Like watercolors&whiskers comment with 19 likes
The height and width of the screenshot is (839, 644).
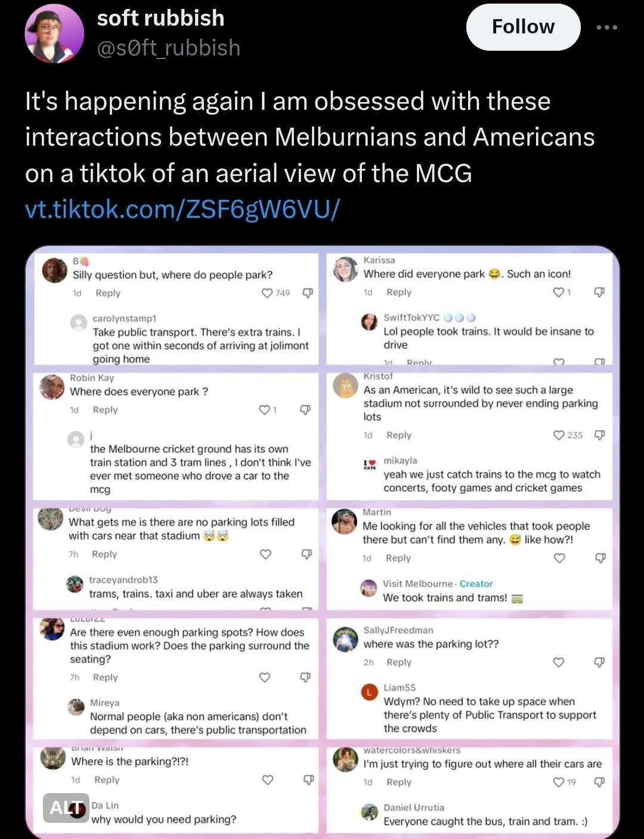click(x=559, y=782)
